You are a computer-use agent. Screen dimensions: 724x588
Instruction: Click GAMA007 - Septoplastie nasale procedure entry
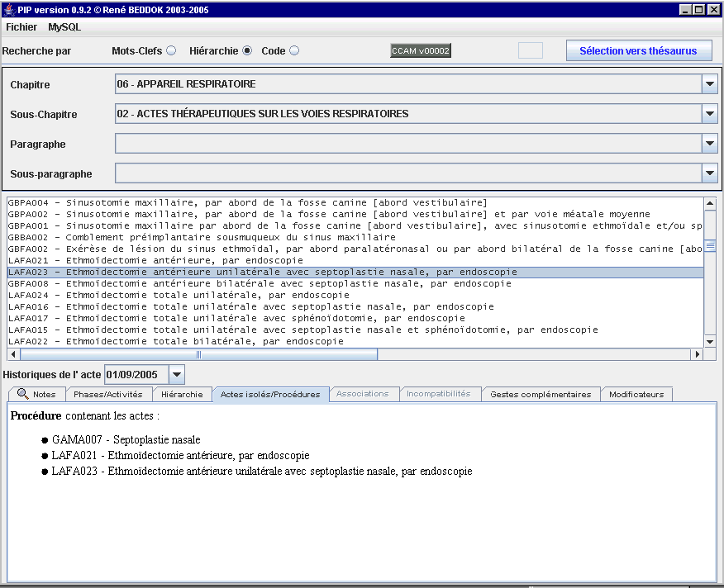pyautogui.click(x=126, y=439)
